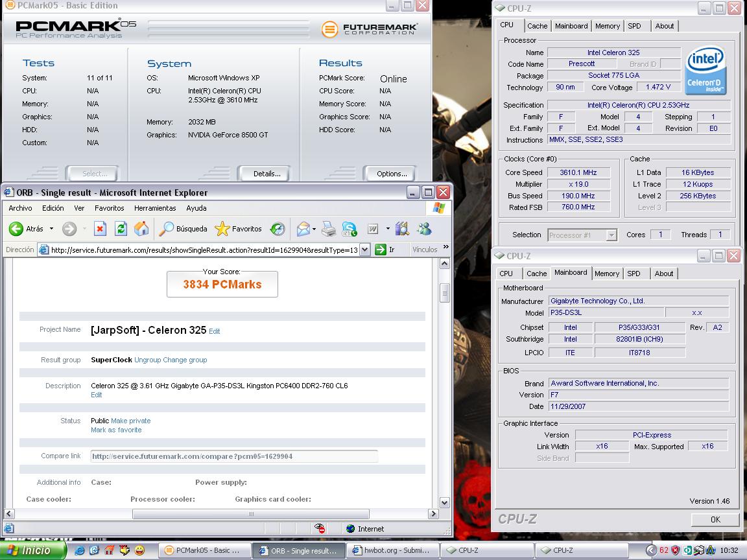Open browsing history clock icon

pyautogui.click(x=278, y=229)
